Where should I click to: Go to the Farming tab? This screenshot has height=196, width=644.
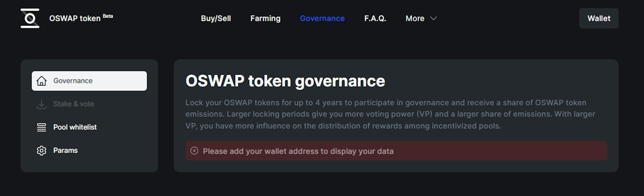pyautogui.click(x=265, y=18)
